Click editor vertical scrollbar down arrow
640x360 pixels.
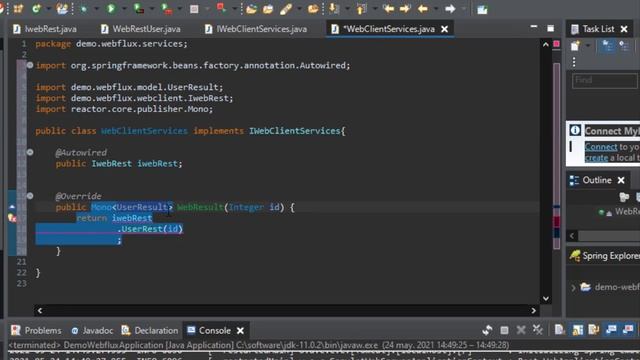546,298
